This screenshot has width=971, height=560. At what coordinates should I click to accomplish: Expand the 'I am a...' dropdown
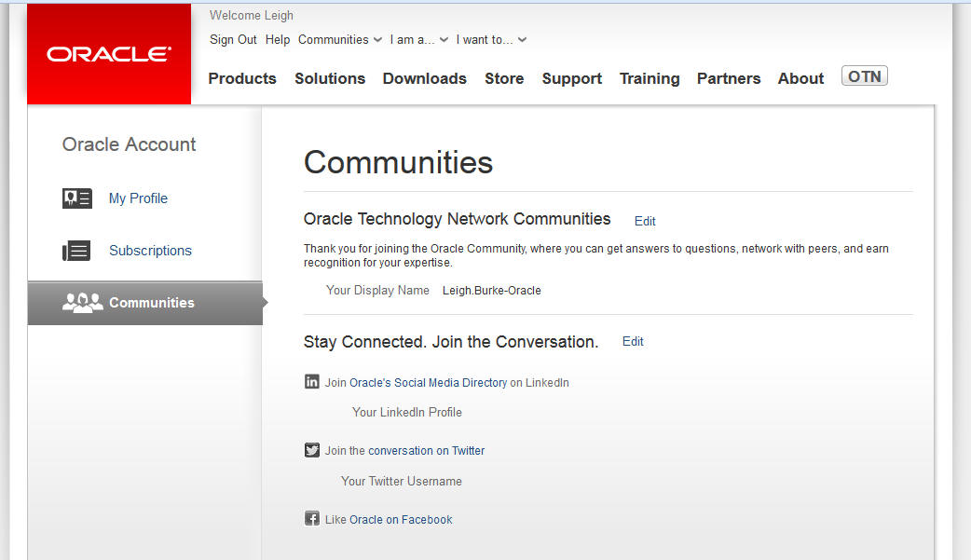(x=418, y=40)
